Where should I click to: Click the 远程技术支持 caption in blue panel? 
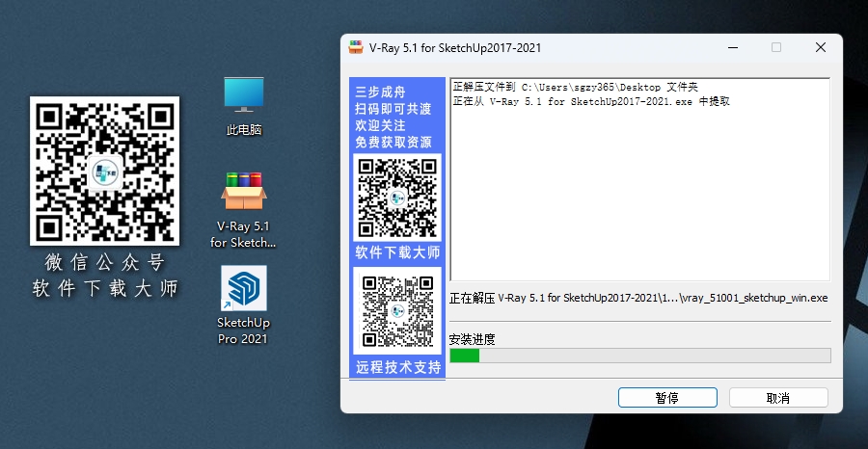pyautogui.click(x=398, y=367)
